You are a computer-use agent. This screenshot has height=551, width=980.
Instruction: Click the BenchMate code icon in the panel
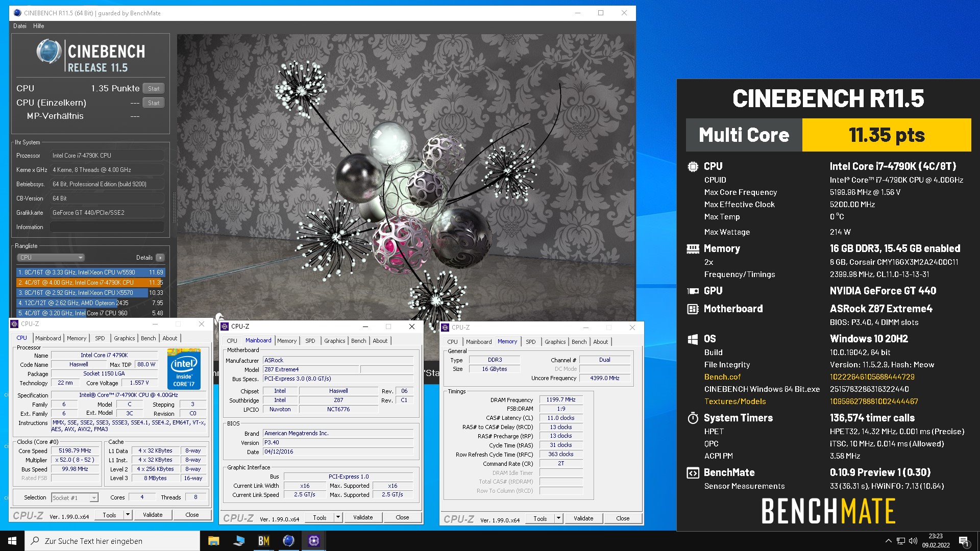coord(693,472)
